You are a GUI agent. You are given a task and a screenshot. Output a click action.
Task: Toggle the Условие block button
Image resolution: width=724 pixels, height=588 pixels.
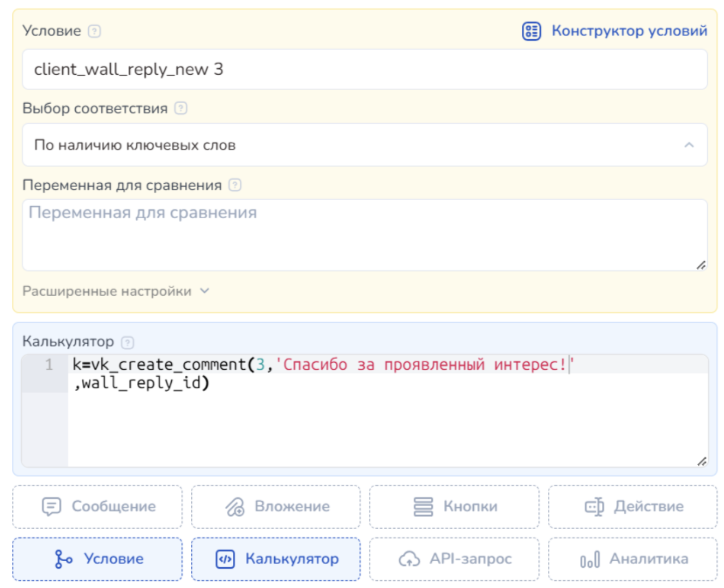[x=98, y=559]
